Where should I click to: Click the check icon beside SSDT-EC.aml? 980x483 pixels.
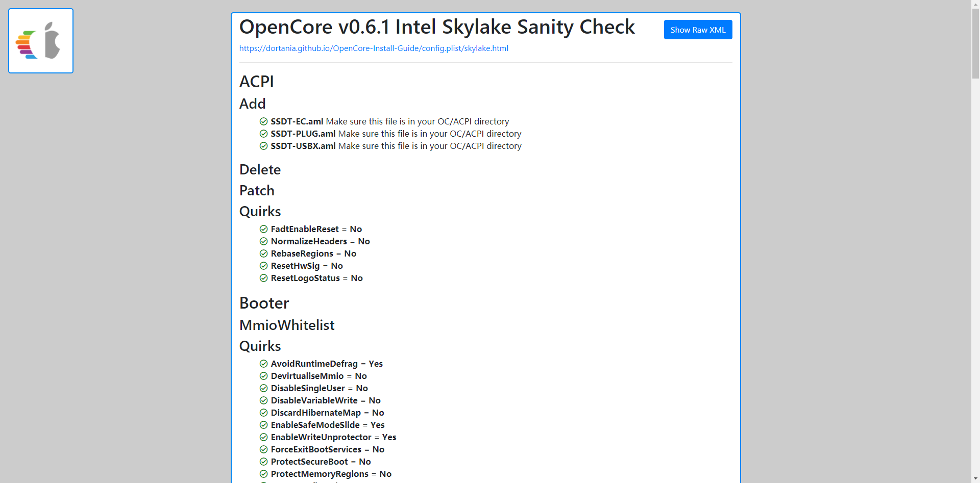coord(263,121)
